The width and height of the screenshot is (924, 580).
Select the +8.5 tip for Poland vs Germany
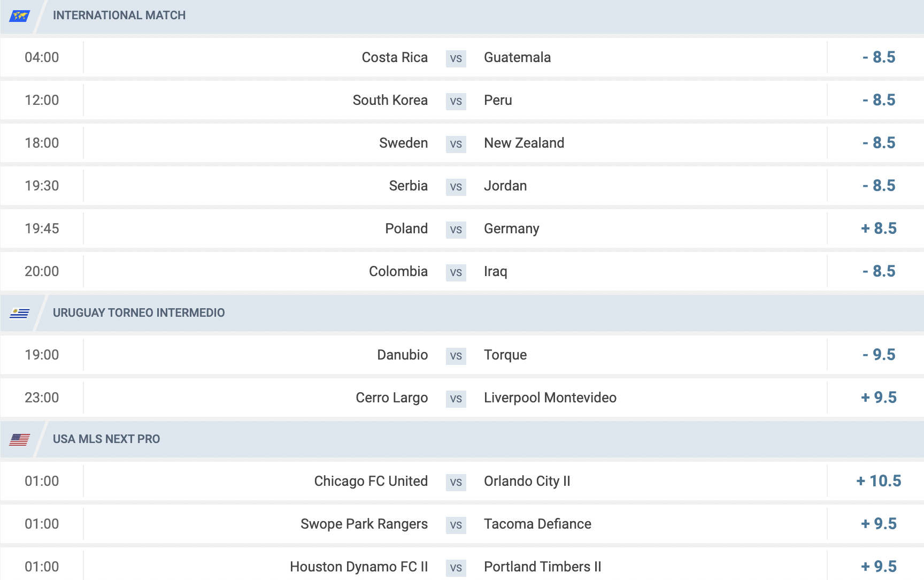click(879, 228)
